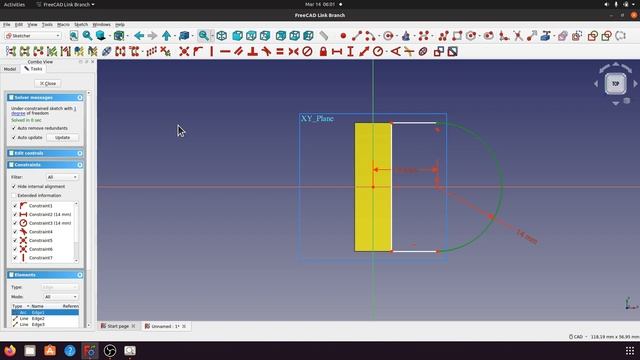Collapse the Solver messages section
The width and height of the screenshot is (640, 360).
pyautogui.click(x=80, y=98)
